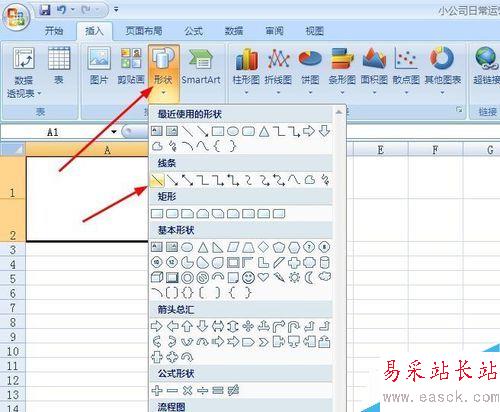Open the 条形图 bar chart menu
This screenshot has height=412, width=500.
coord(342,71)
